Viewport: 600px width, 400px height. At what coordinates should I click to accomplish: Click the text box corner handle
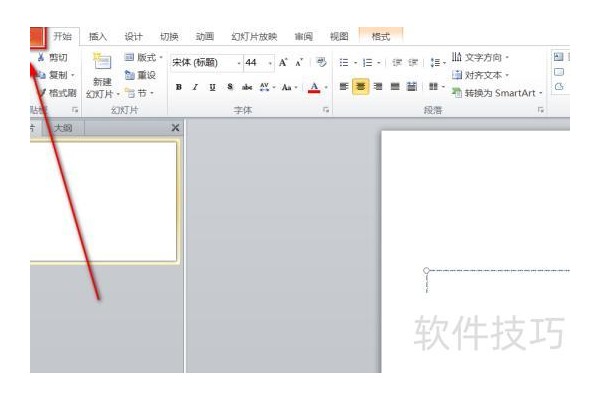(426, 270)
